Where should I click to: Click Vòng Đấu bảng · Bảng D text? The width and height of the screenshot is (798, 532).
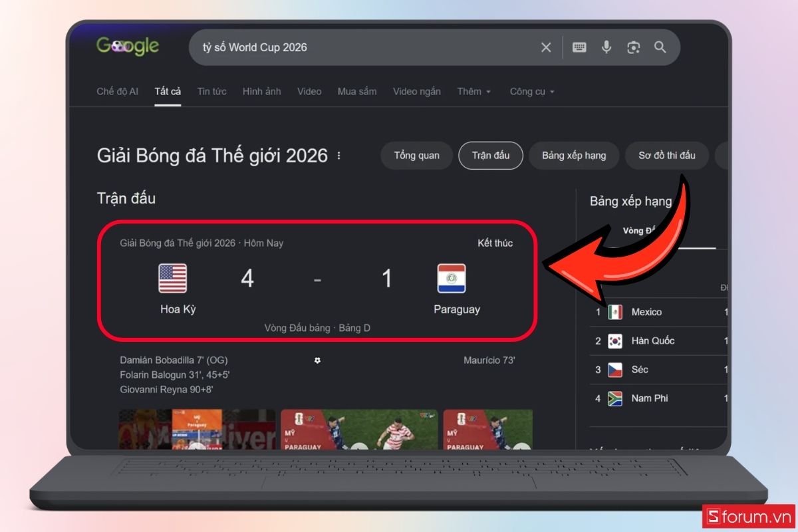[317, 328]
